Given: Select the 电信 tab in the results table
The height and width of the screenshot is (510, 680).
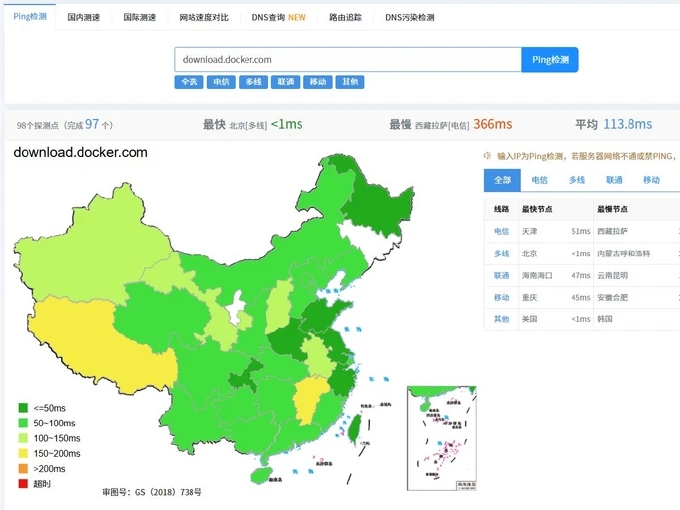Looking at the screenshot, I should [539, 180].
